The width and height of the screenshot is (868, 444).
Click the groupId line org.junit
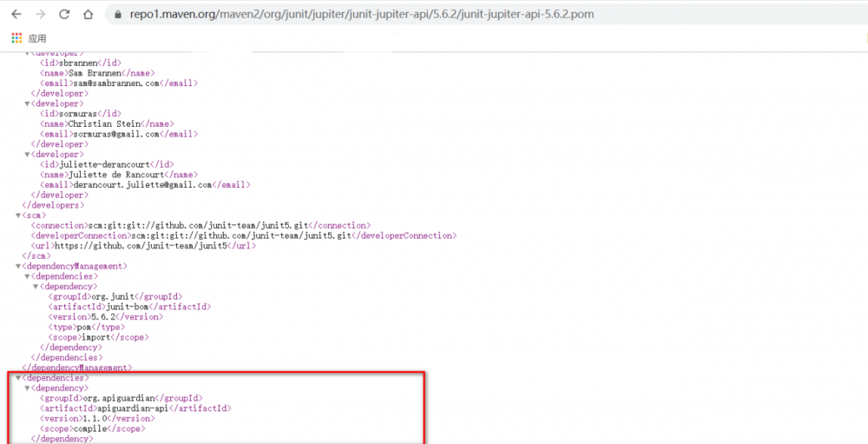115,296
